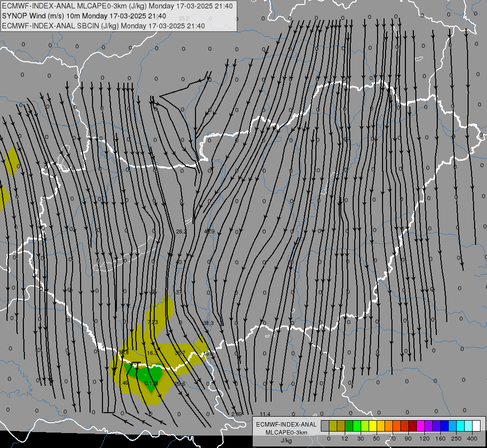
Task: Click the map value 11.4
Action: (265, 414)
